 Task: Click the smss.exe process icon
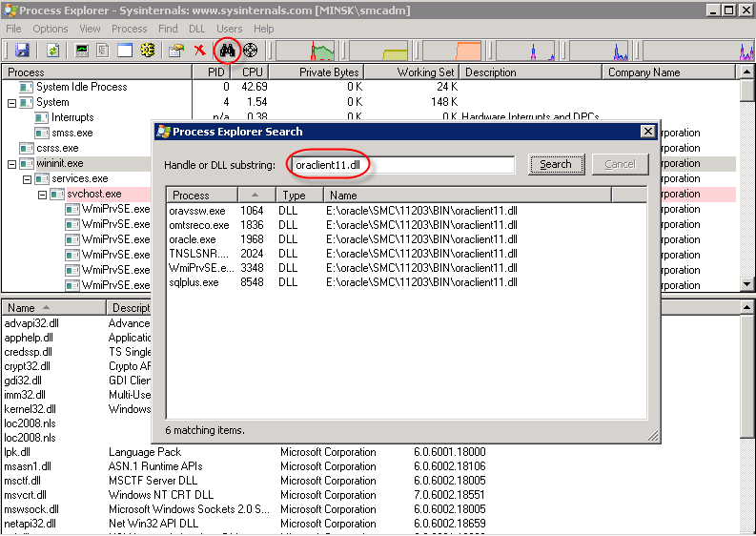point(41,133)
